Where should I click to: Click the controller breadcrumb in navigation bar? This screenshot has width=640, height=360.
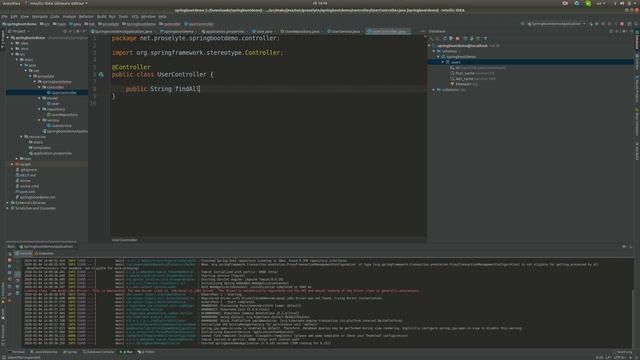click(170, 24)
